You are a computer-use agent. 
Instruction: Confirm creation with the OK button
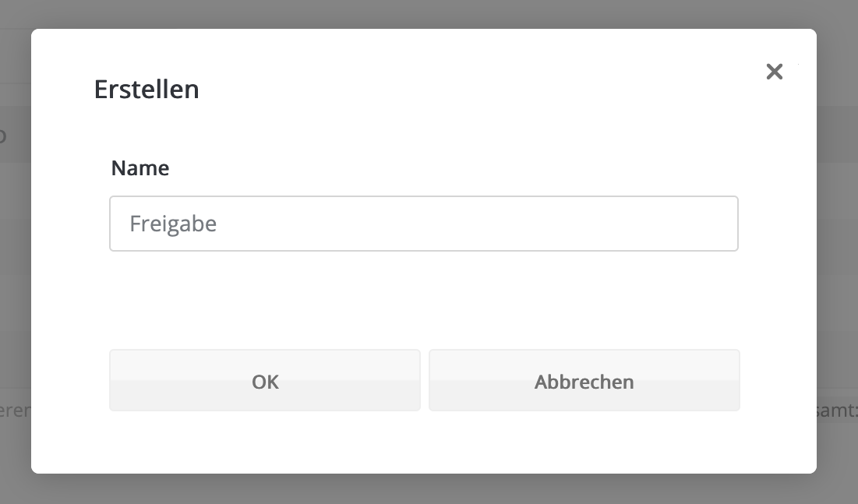click(265, 381)
